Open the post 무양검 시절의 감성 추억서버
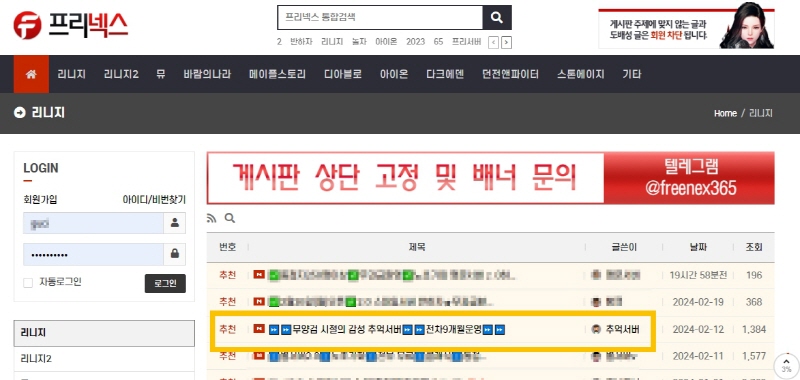The image size is (800, 380). (387, 330)
